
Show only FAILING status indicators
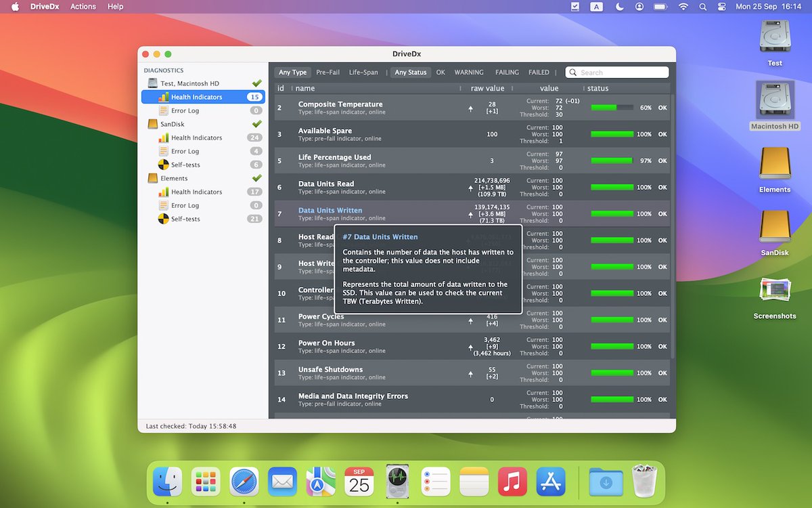[x=507, y=72]
